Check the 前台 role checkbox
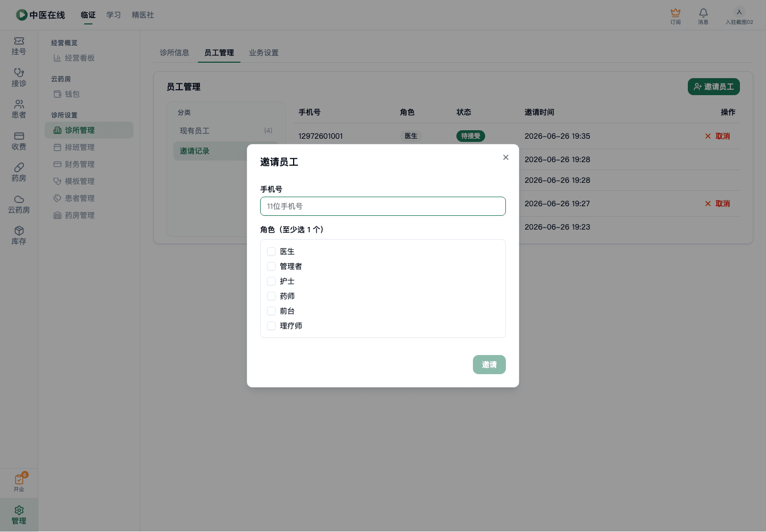The image size is (766, 532). [x=271, y=311]
